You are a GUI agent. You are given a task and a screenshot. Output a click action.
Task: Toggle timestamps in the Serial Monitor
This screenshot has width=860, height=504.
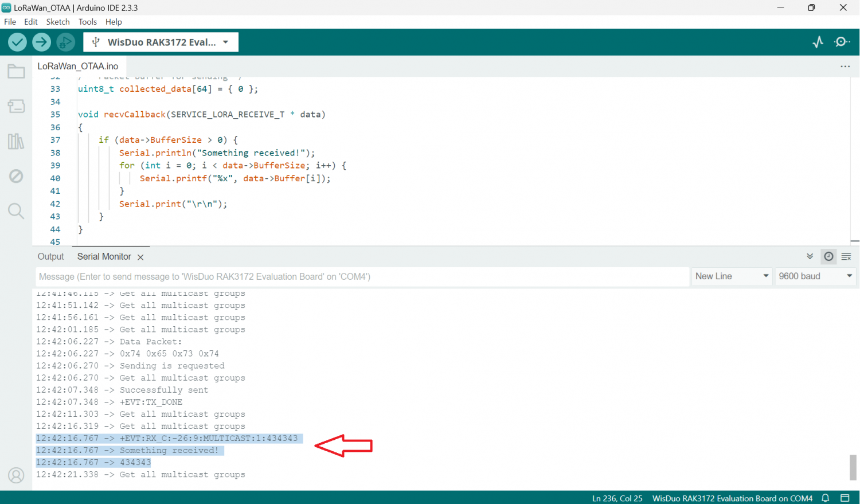click(828, 256)
